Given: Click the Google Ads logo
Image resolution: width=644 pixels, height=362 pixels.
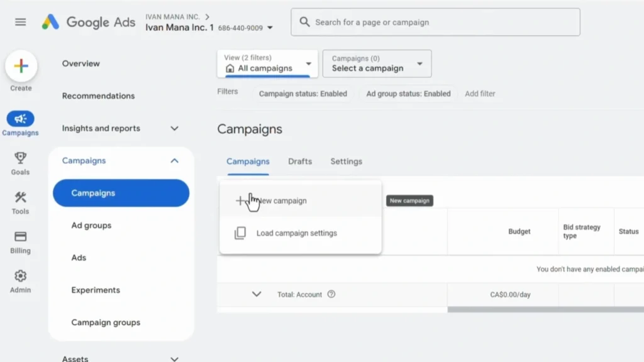Looking at the screenshot, I should (88, 22).
